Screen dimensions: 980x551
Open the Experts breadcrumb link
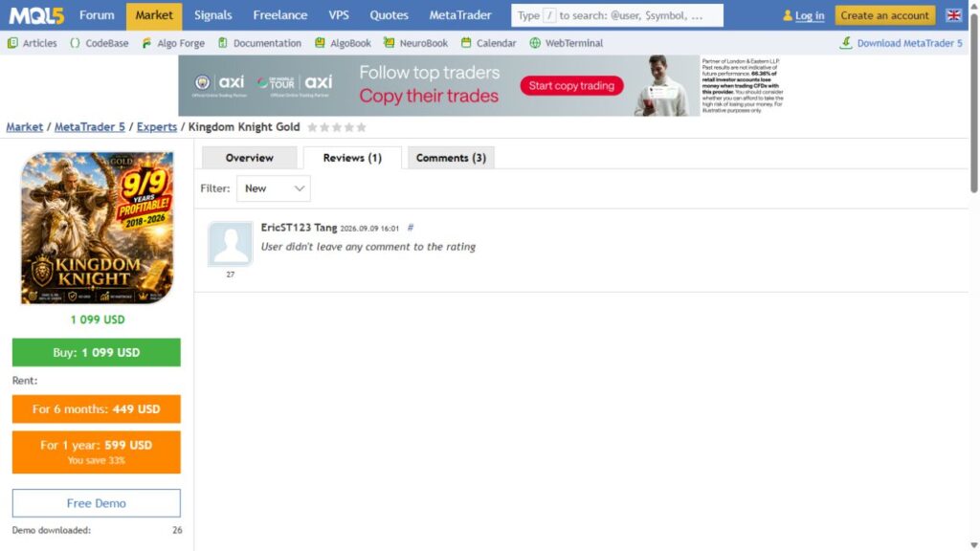pyautogui.click(x=157, y=127)
